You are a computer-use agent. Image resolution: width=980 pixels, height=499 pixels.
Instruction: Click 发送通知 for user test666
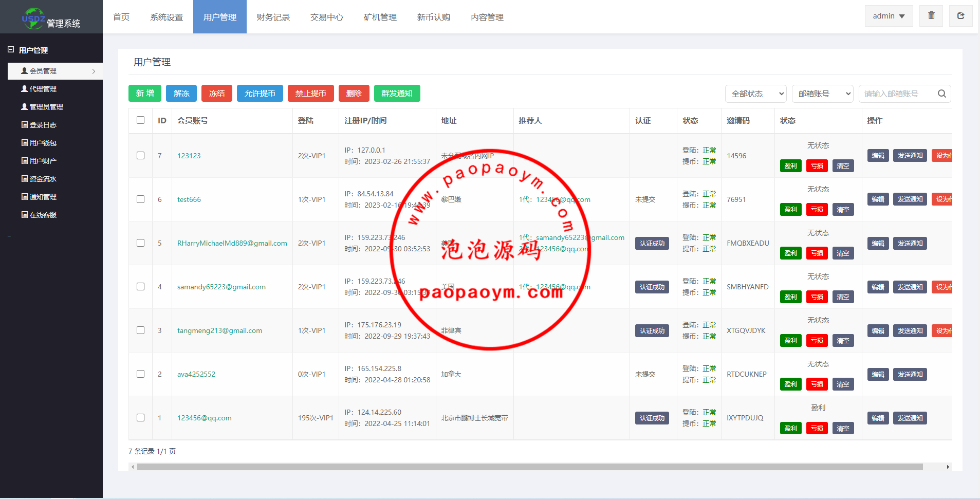tap(910, 199)
